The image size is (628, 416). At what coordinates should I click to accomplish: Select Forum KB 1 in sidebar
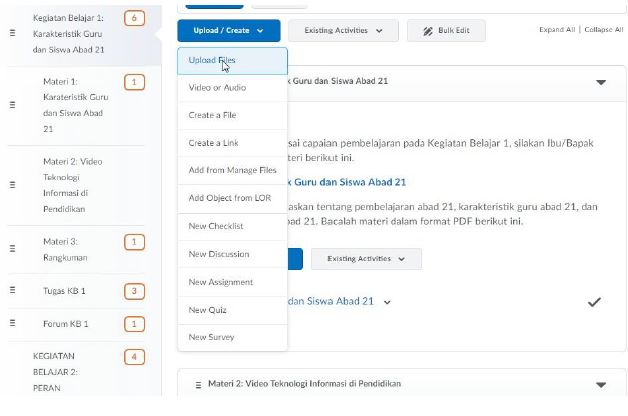[65, 324]
